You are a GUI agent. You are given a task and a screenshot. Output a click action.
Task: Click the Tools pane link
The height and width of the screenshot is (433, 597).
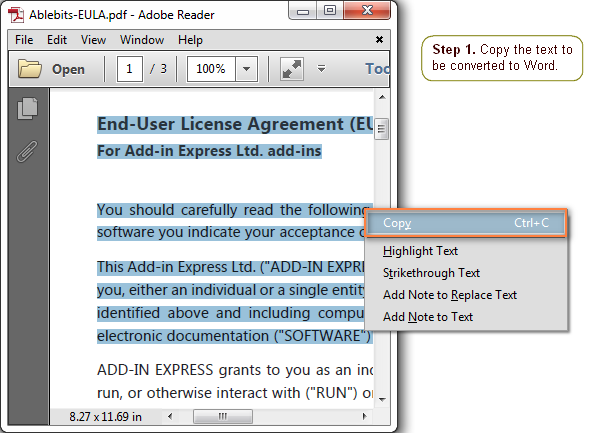(377, 69)
